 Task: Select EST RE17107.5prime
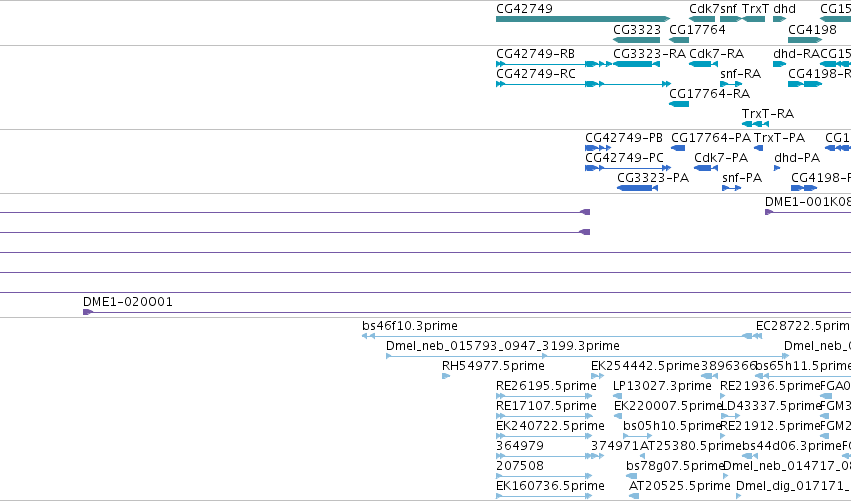click(544, 416)
